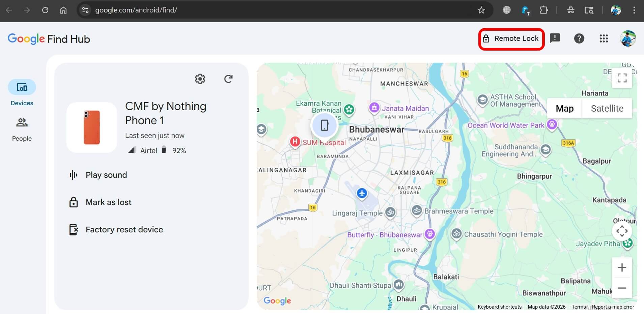644x314 pixels.
Task: Click the browser back arrow
Action: click(x=9, y=10)
